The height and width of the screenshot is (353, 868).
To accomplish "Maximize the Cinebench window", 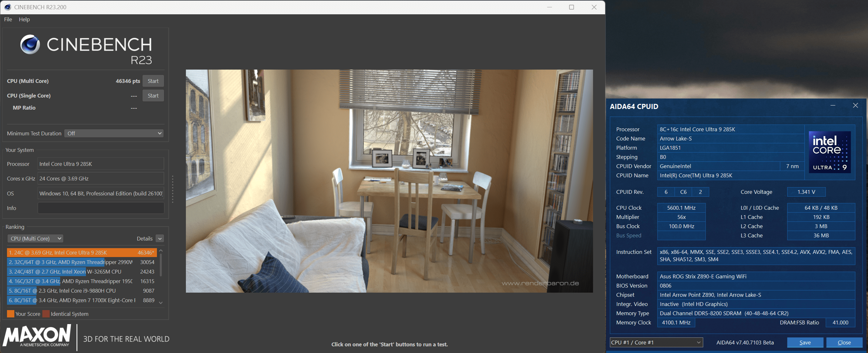I will coord(571,7).
